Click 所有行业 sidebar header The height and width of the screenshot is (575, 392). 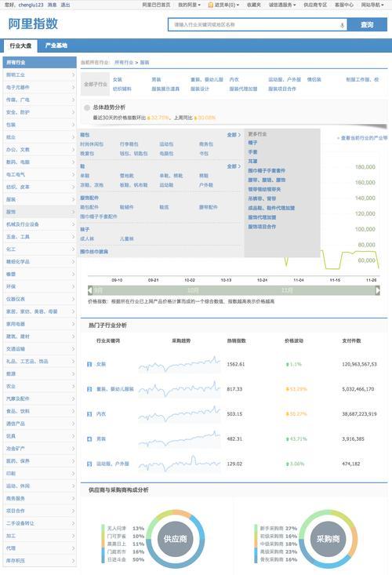tap(39, 62)
